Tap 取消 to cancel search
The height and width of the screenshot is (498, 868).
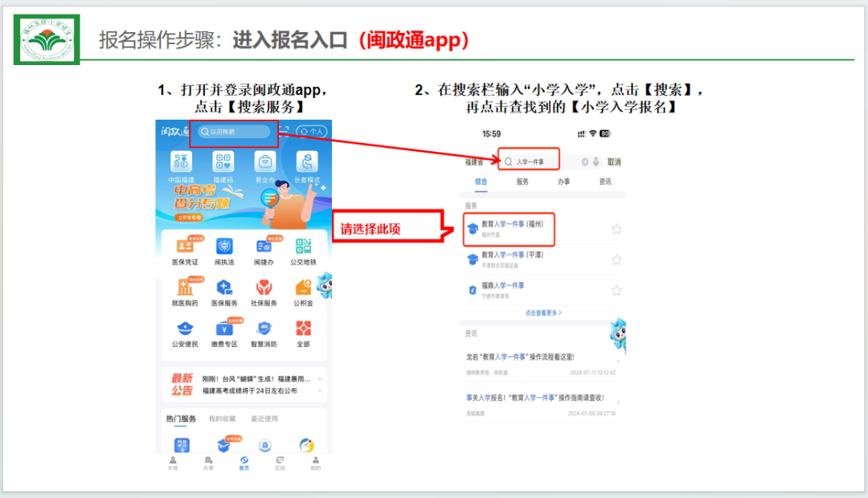coord(614,162)
